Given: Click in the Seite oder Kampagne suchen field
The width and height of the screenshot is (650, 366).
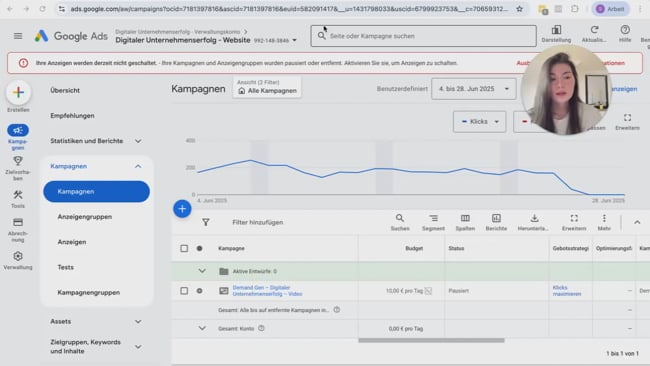Looking at the screenshot, I should [x=423, y=36].
